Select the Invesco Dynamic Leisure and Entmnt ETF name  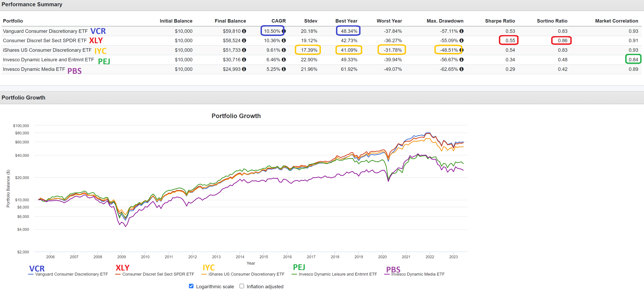click(48, 59)
